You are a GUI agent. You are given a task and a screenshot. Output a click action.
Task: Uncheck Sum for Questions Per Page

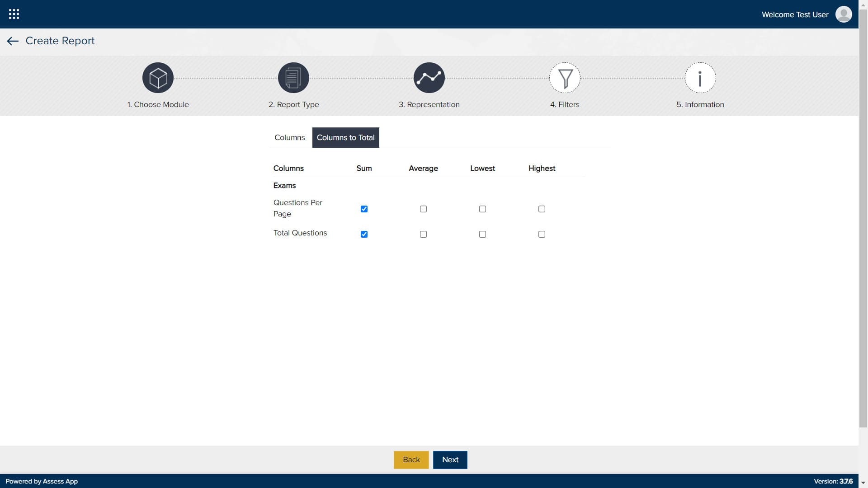point(364,209)
